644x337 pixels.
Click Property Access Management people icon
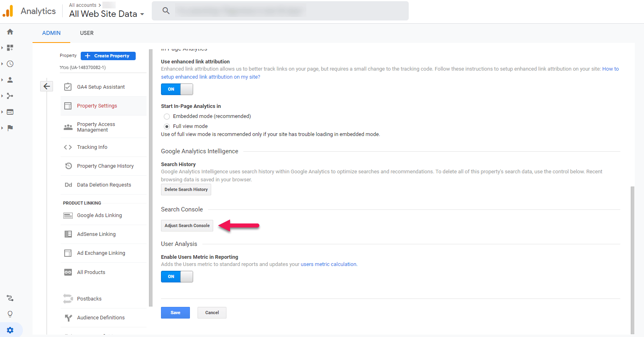(68, 127)
